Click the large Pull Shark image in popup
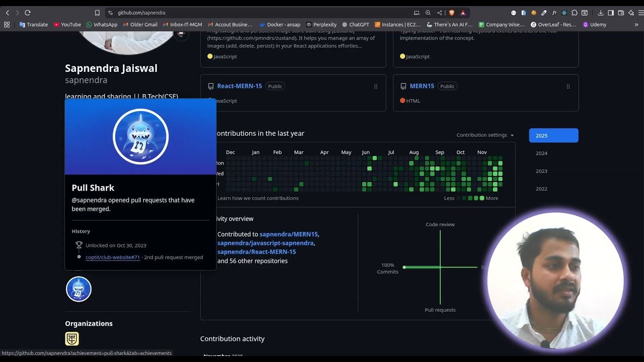Viewport: 644px width, 362px height. [x=140, y=136]
